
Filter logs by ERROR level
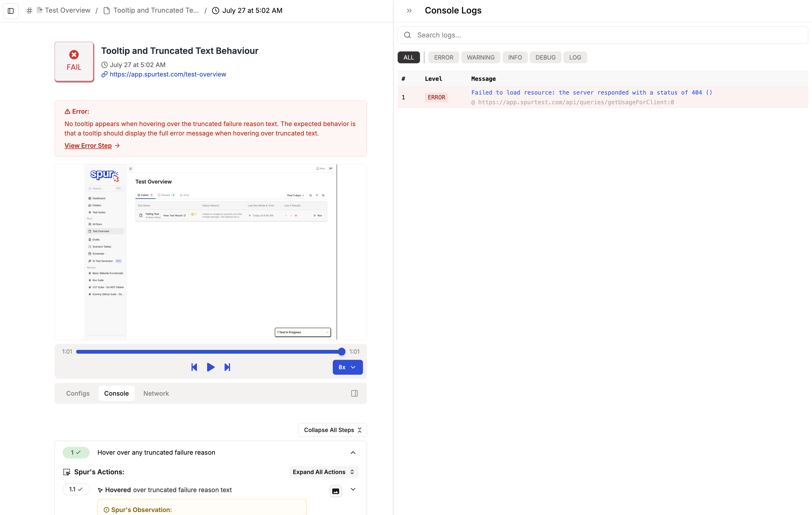443,57
